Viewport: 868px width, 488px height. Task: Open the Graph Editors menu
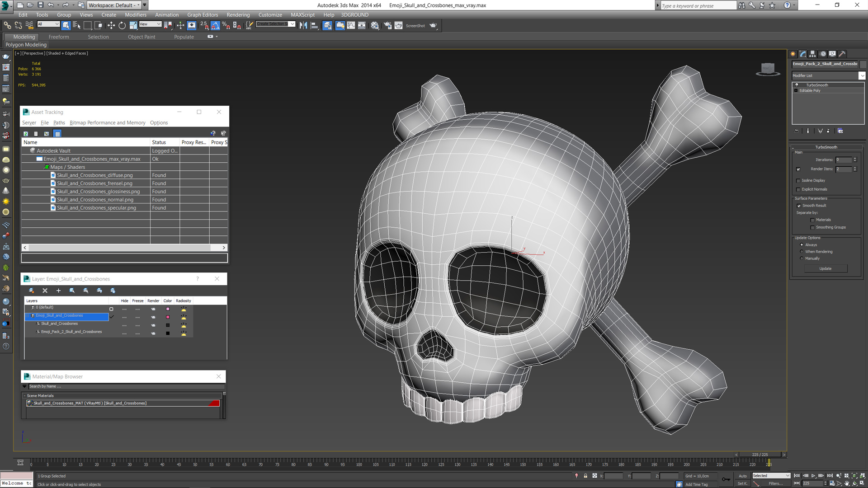pos(203,14)
